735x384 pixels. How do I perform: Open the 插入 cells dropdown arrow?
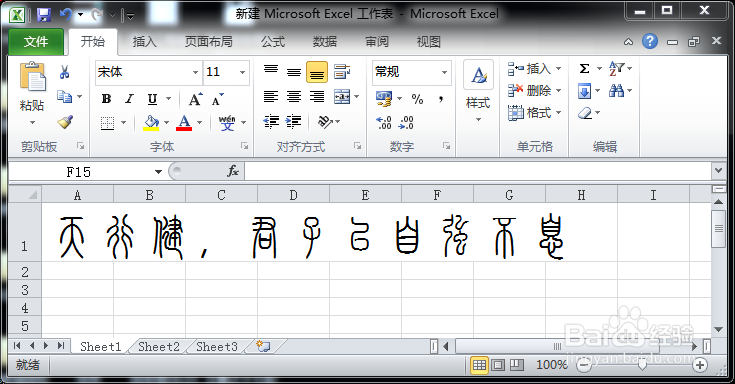point(558,69)
